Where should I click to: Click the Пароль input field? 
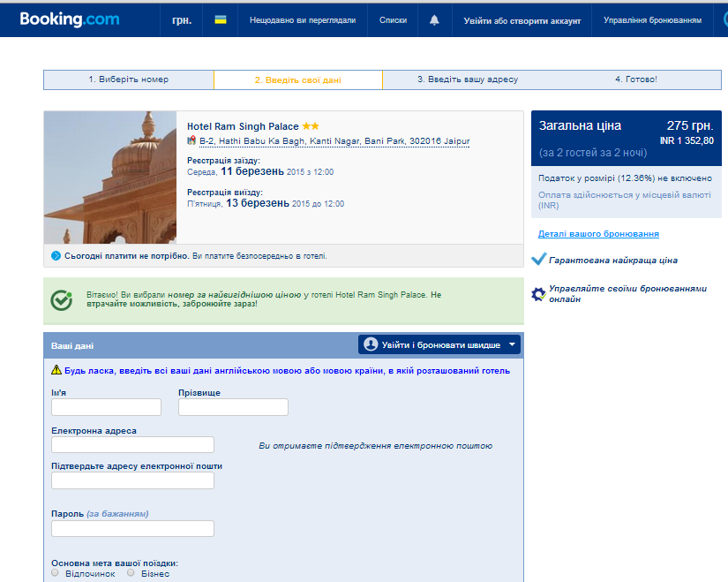(132, 528)
